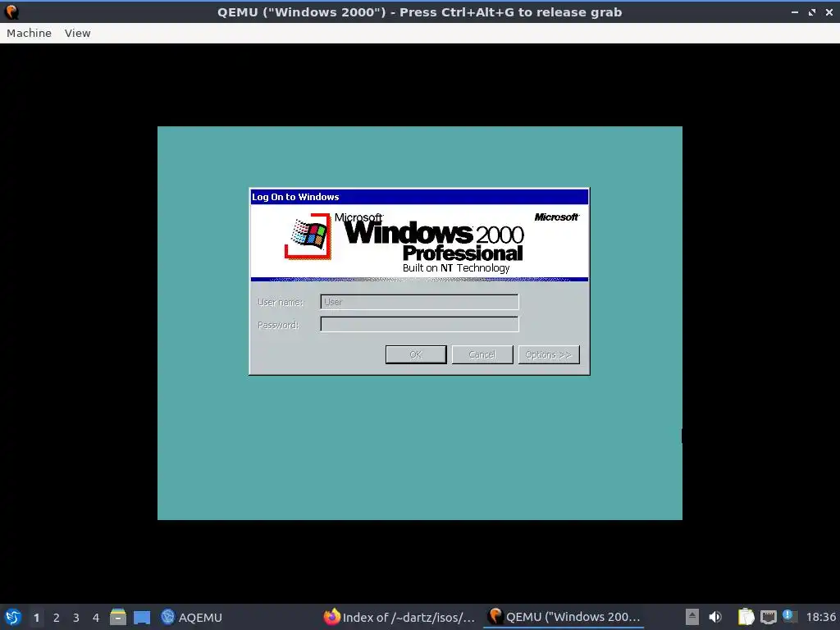Screen dimensions: 840x630
Task: Close the QEMU window
Action: point(829,12)
